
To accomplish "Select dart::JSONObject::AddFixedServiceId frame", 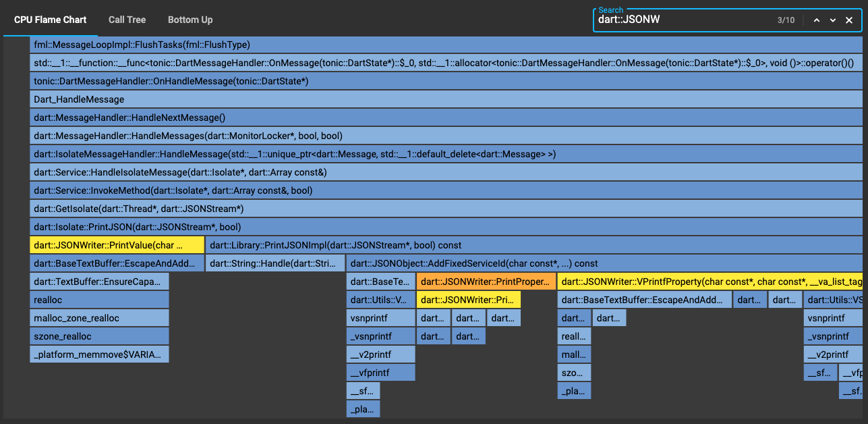I will click(x=604, y=263).
